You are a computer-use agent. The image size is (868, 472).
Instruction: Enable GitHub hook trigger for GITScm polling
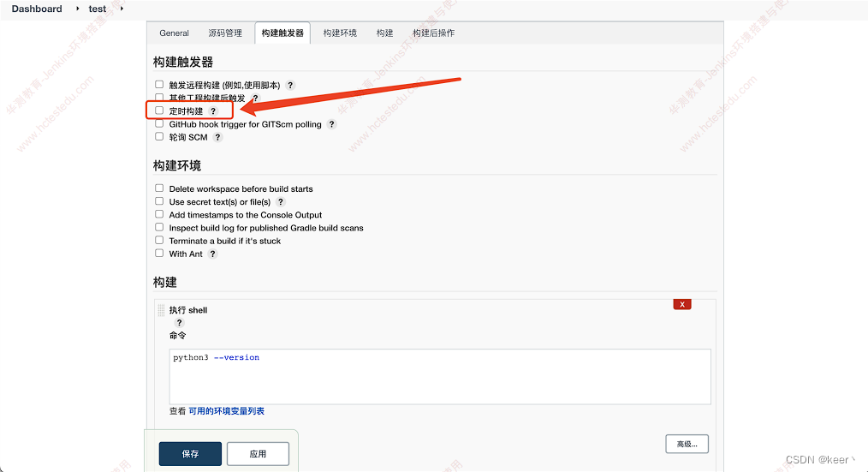(x=159, y=123)
